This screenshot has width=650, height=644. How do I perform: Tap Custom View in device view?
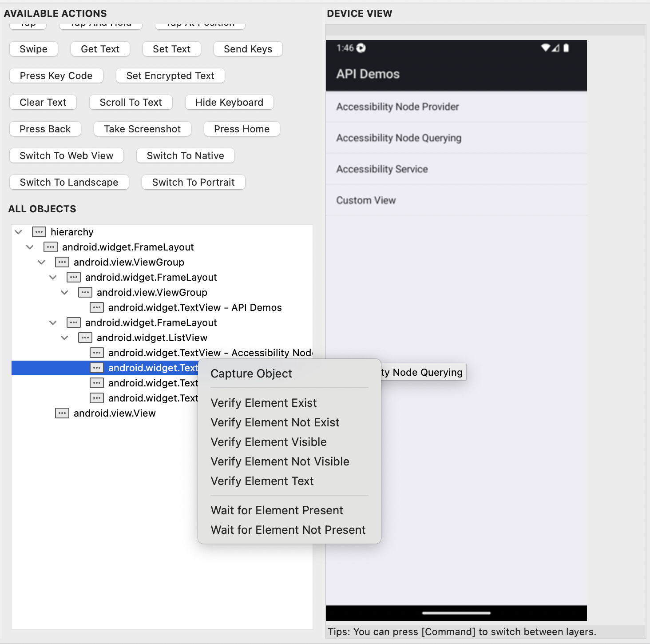tap(456, 200)
